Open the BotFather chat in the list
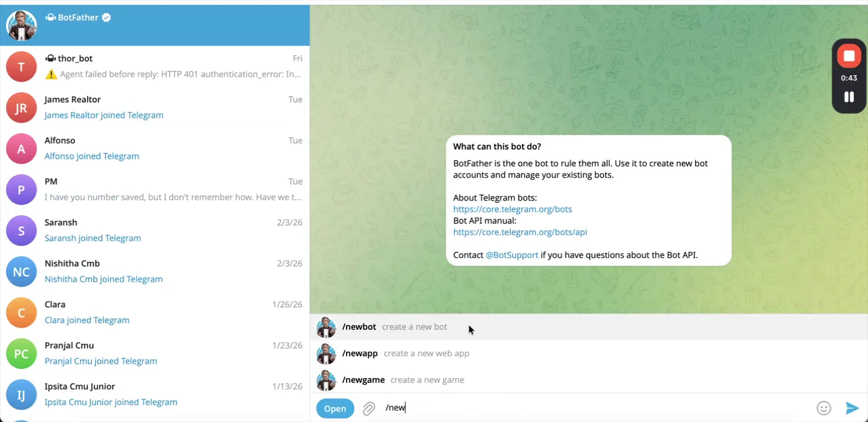 coord(155,25)
